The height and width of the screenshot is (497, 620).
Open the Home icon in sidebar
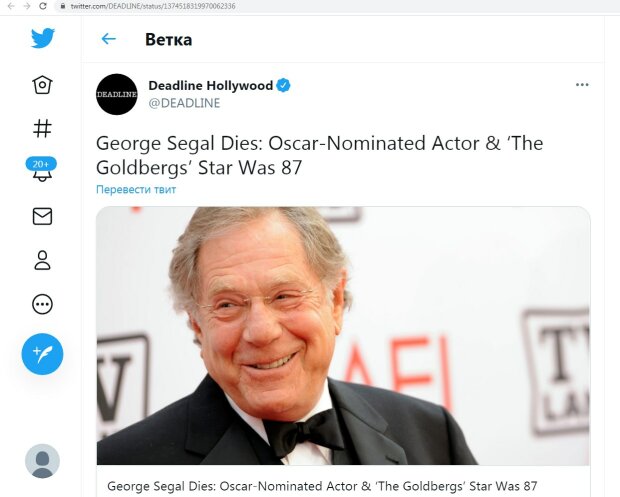point(42,85)
